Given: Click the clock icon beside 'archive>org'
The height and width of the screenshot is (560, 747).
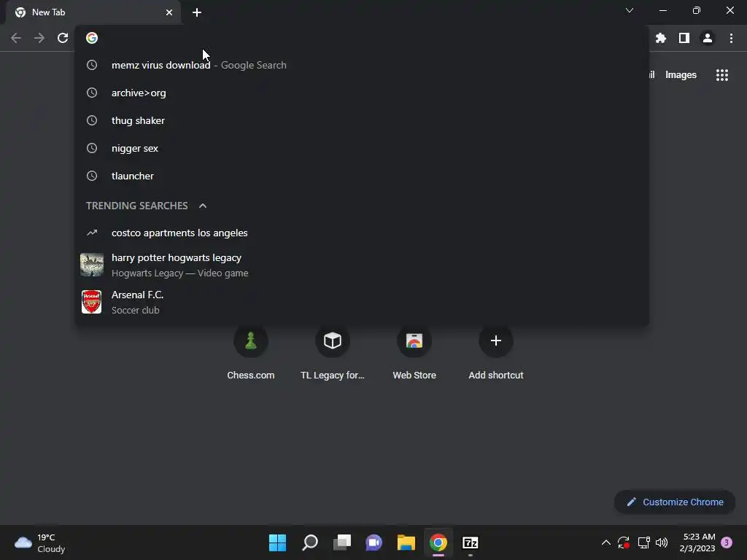Looking at the screenshot, I should pyautogui.click(x=92, y=93).
